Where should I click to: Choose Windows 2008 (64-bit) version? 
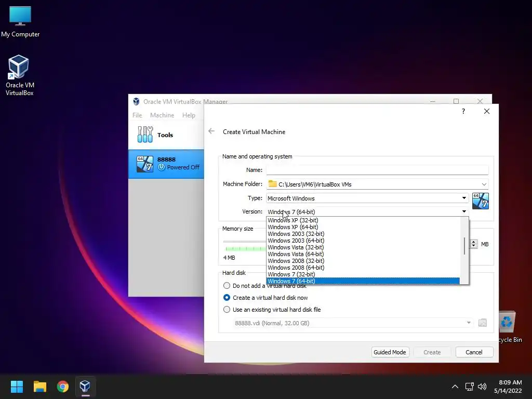tap(363, 268)
